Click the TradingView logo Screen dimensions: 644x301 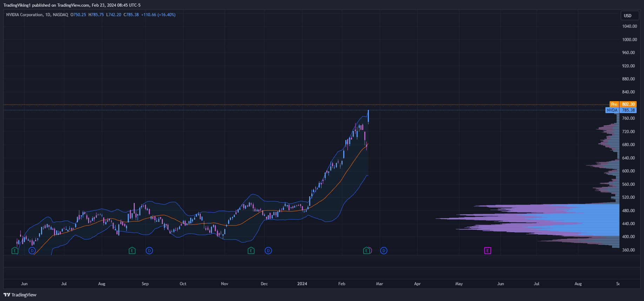[x=20, y=295]
